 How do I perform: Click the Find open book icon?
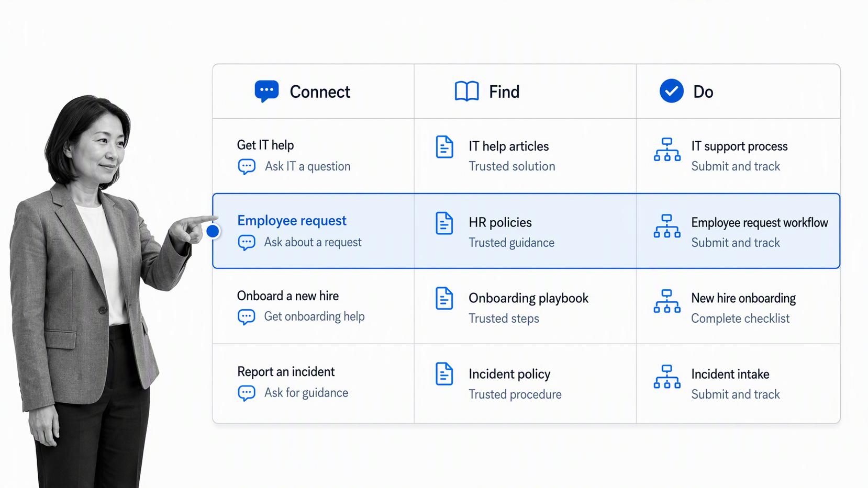point(466,91)
